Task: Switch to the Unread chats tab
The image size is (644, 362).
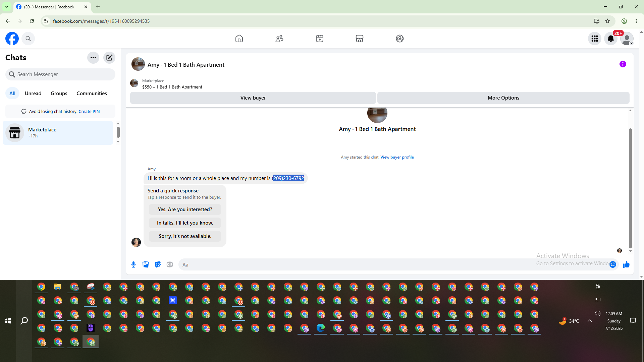Action: tap(33, 94)
